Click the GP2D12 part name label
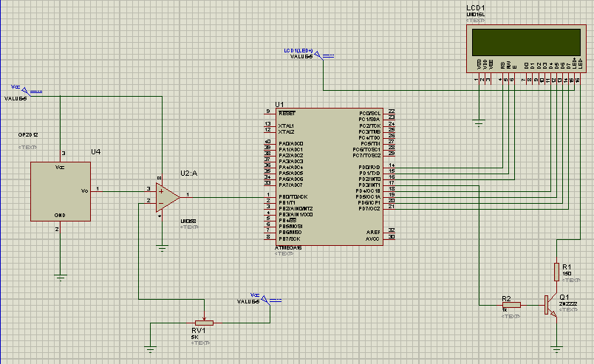594x364 pixels. 29,136
